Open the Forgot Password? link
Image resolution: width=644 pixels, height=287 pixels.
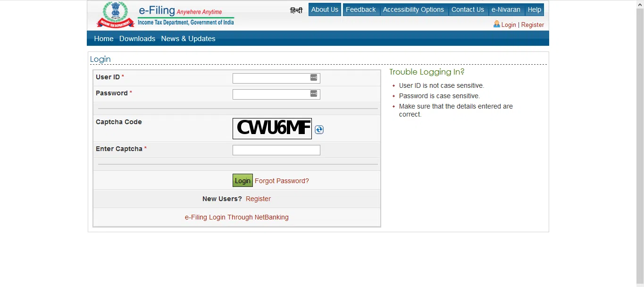tap(282, 181)
